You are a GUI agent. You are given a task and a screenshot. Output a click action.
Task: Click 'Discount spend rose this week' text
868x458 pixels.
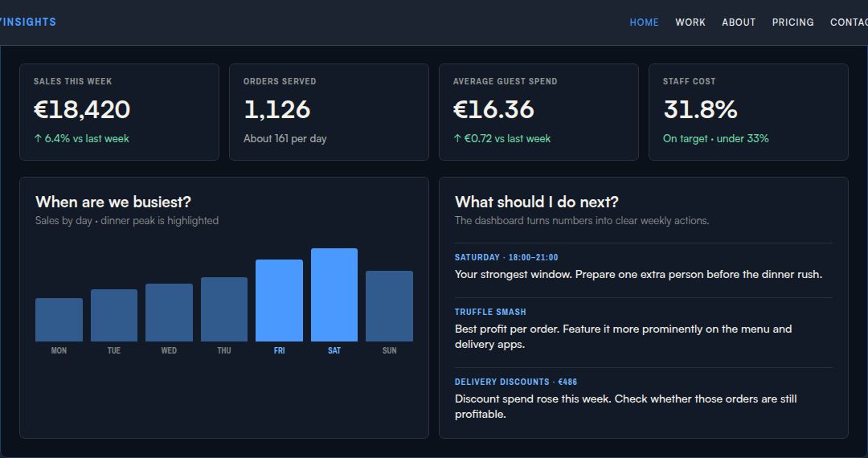625,407
